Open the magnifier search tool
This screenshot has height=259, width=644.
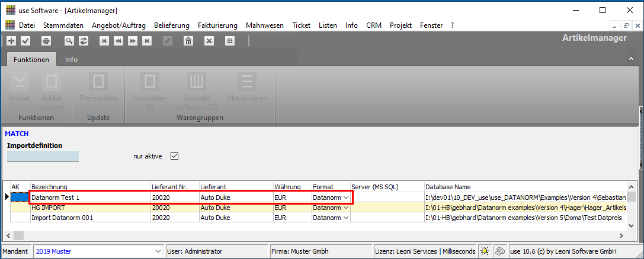(69, 41)
